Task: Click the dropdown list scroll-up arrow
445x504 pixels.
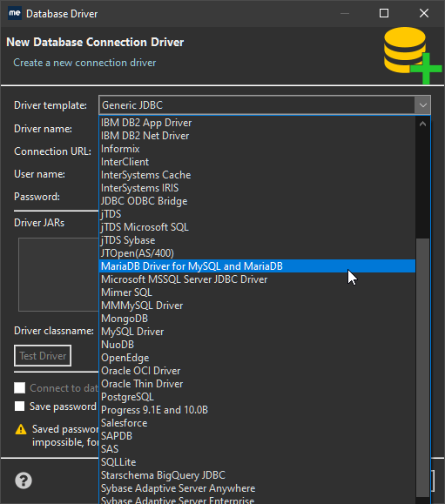Action: [422, 124]
